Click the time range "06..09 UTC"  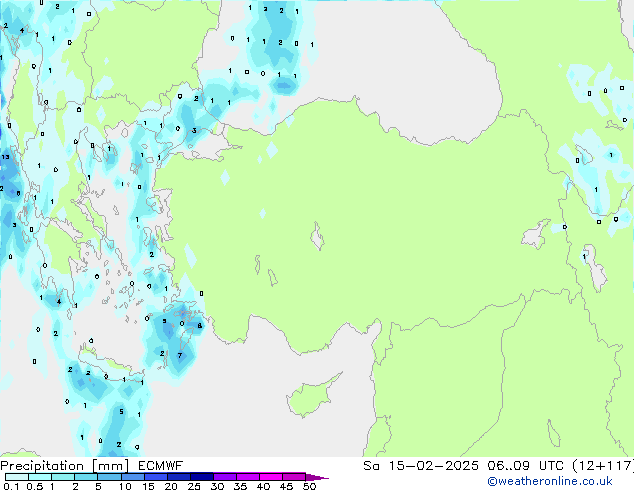pos(525,466)
